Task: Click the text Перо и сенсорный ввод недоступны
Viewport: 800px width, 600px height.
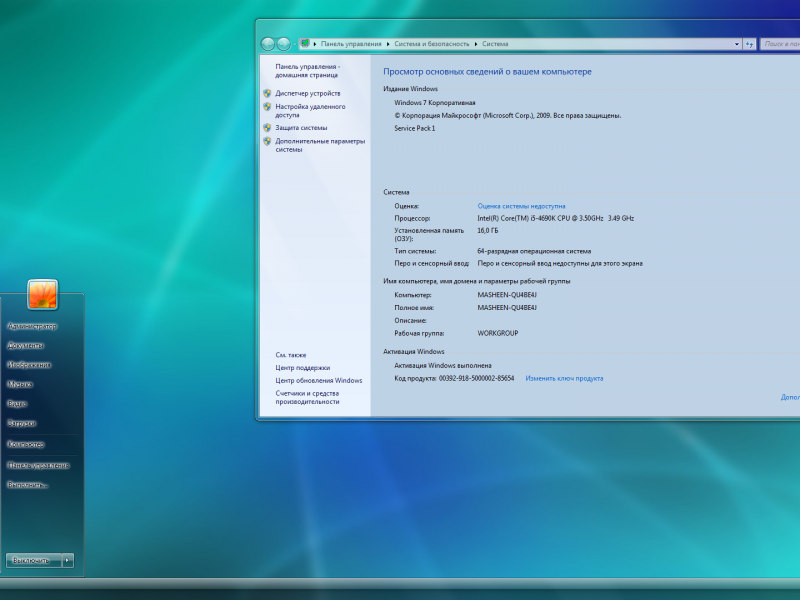Action: coord(560,264)
